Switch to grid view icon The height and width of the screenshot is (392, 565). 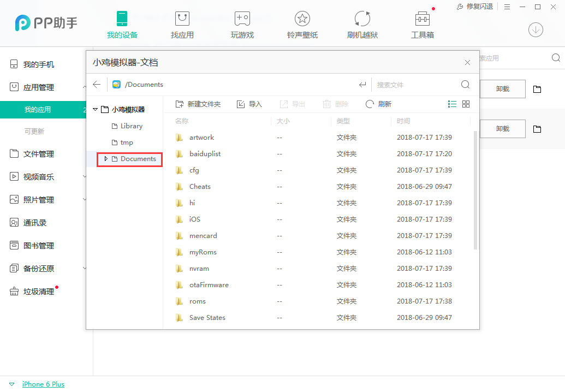click(466, 104)
